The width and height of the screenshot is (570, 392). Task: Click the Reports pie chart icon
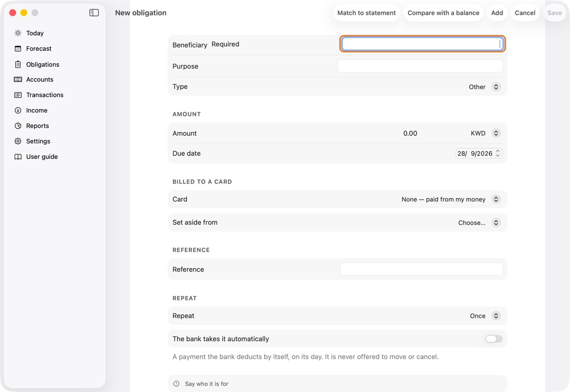click(18, 126)
